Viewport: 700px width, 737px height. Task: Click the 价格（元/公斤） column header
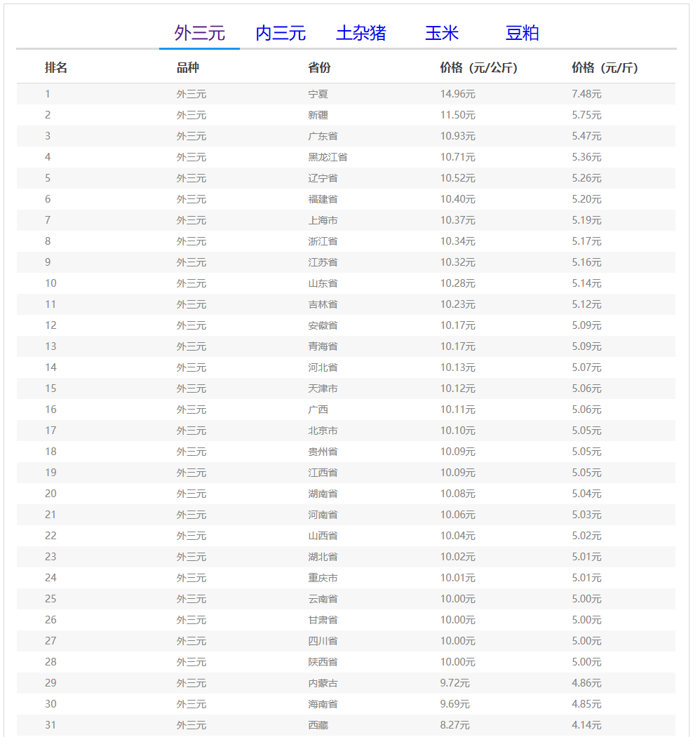(x=478, y=68)
